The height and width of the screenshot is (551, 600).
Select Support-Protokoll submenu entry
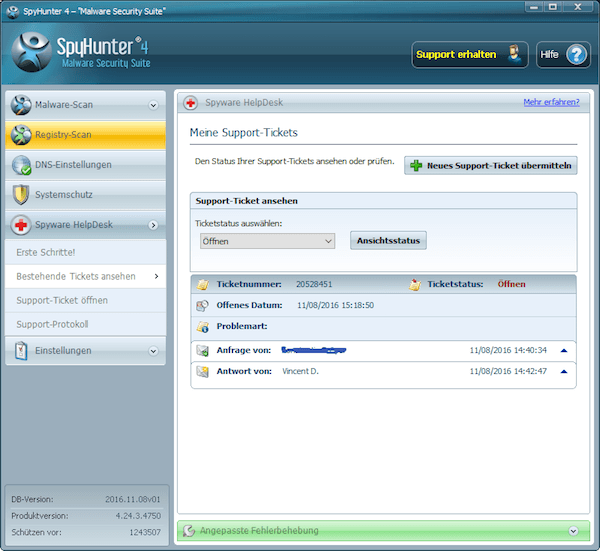[x=86, y=324]
